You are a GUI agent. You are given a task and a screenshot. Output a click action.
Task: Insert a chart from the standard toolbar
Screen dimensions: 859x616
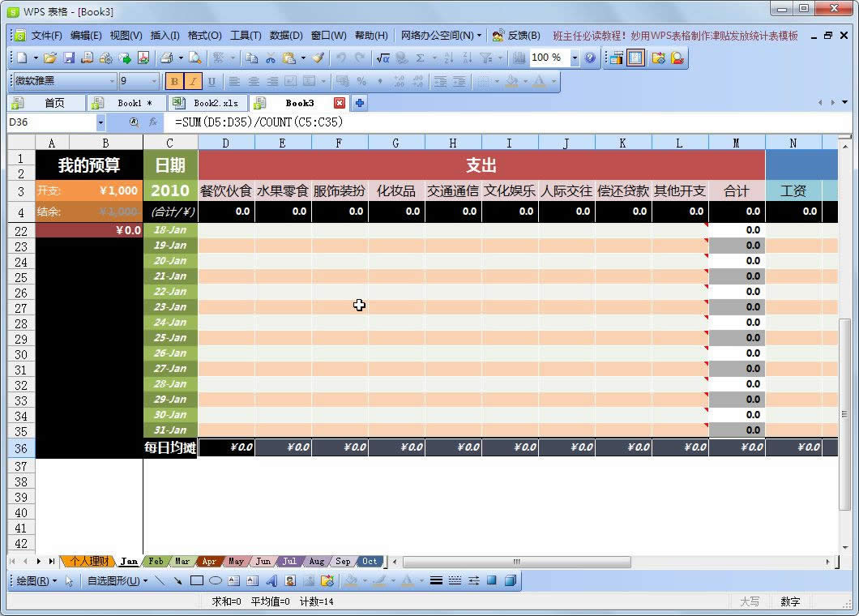click(x=519, y=58)
